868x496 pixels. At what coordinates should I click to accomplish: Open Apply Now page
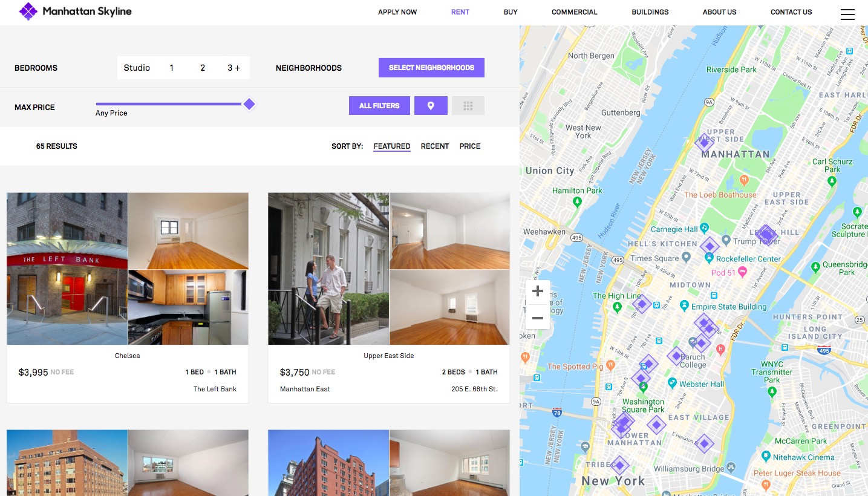coord(397,12)
